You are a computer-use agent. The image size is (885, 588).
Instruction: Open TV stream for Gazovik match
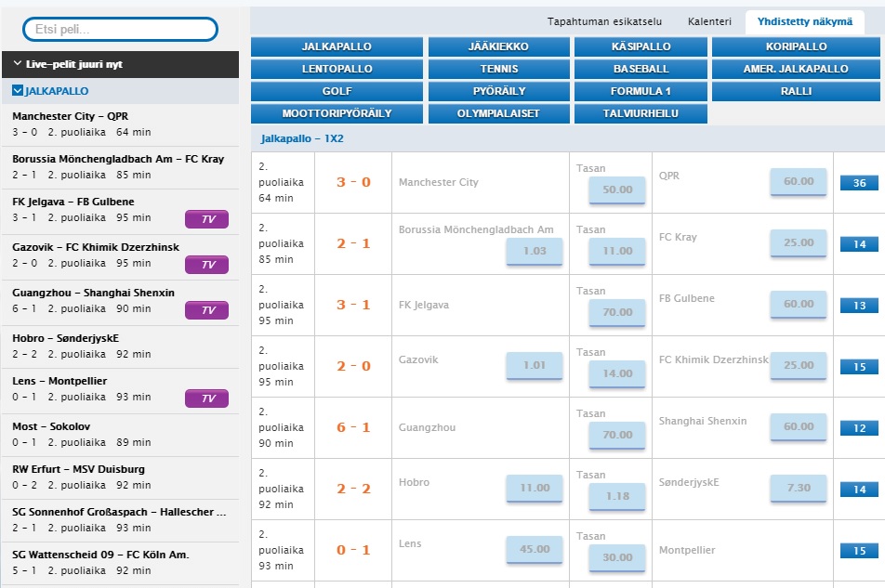(x=207, y=265)
